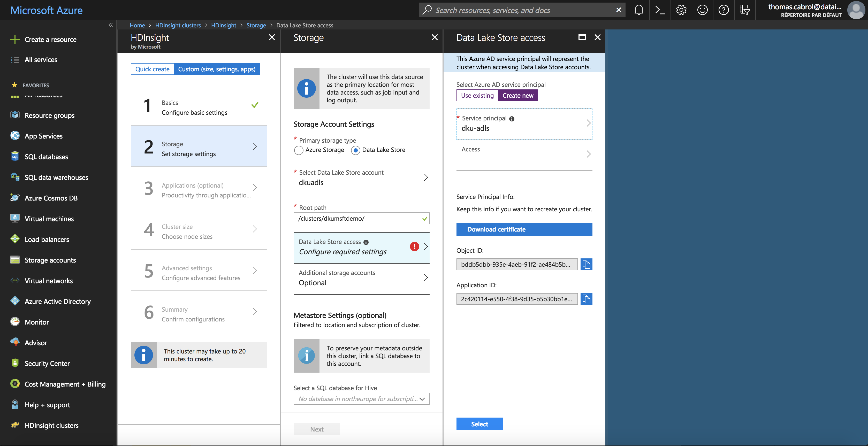Click the Next button in Storage blade
The image size is (868, 446).
tap(317, 429)
